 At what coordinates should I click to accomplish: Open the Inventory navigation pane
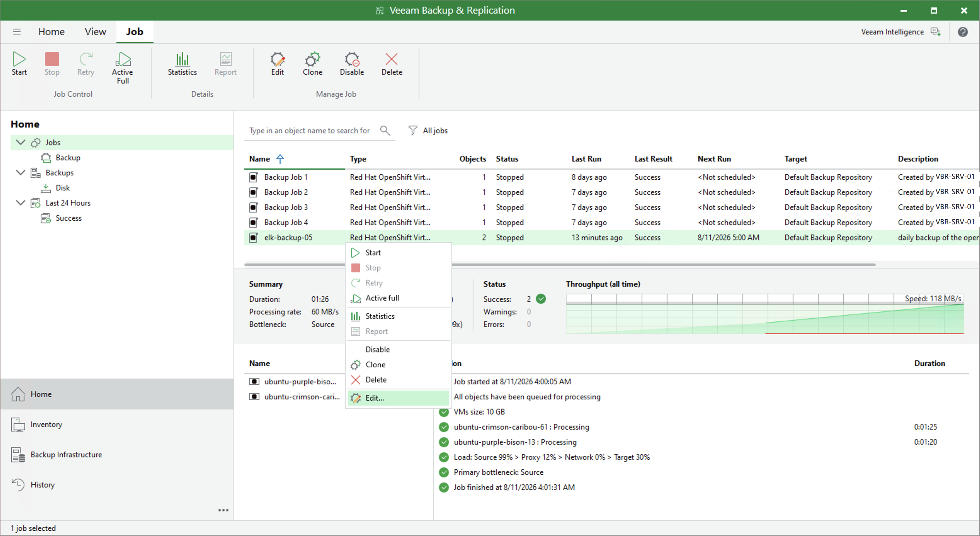coord(117,424)
